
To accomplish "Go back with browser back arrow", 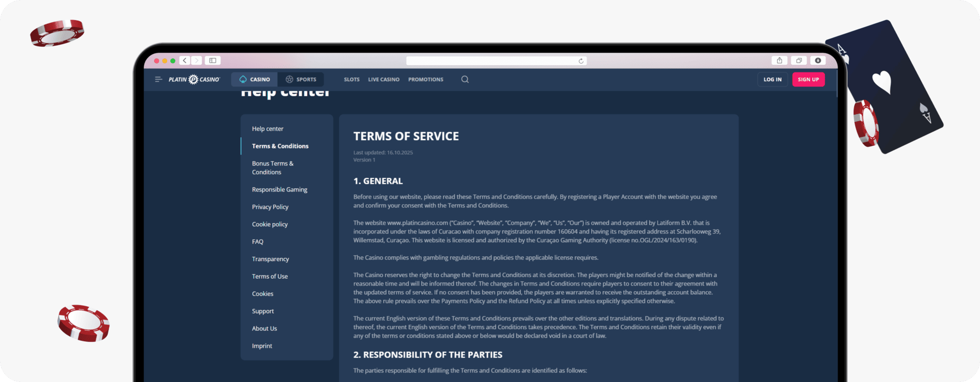I will 185,60.
